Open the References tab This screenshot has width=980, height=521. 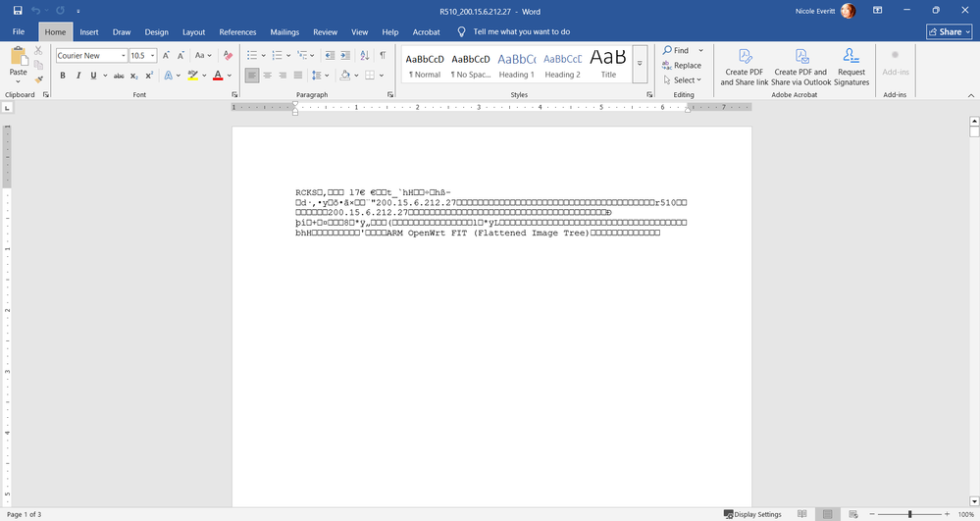tap(237, 32)
